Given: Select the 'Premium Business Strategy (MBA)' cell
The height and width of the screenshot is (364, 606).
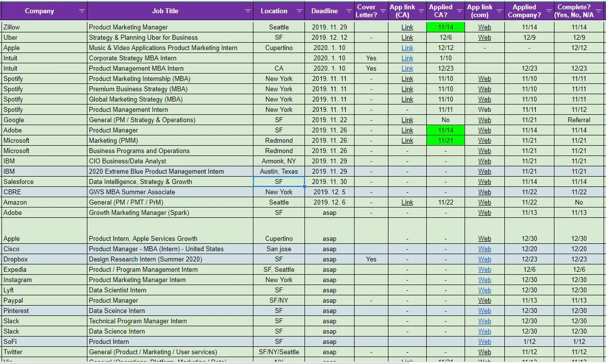Looking at the screenshot, I should [170, 89].
